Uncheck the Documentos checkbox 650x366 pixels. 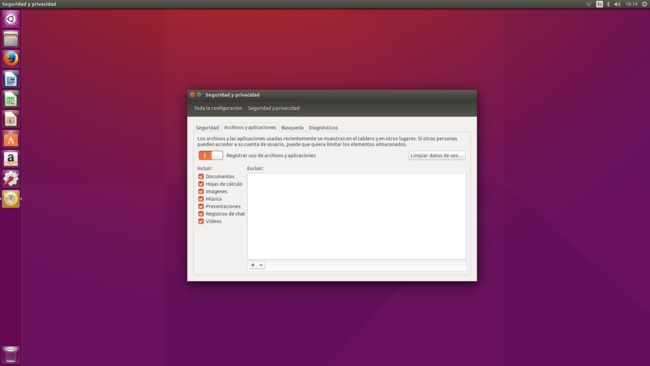(x=201, y=177)
